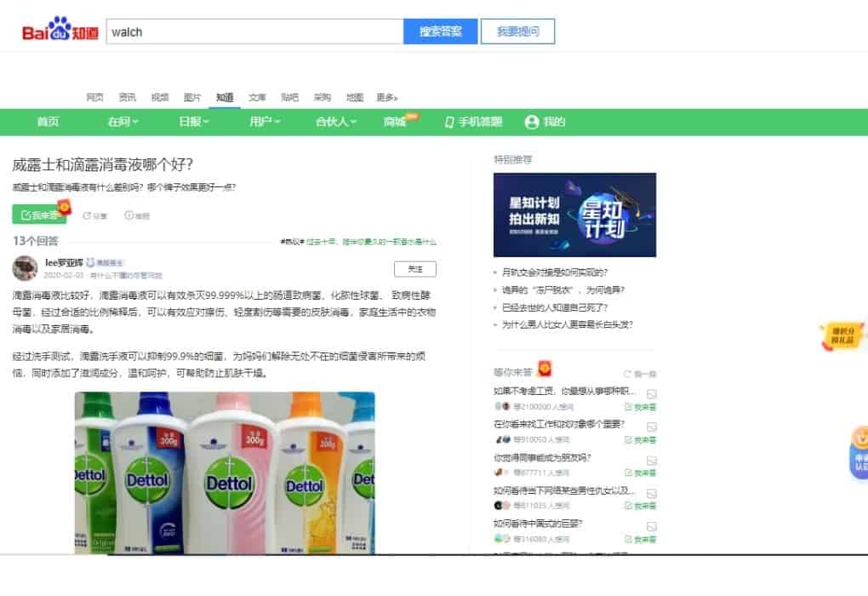The image size is (868, 596).
Task: Follow the answerer with 关注 button
Action: click(415, 269)
